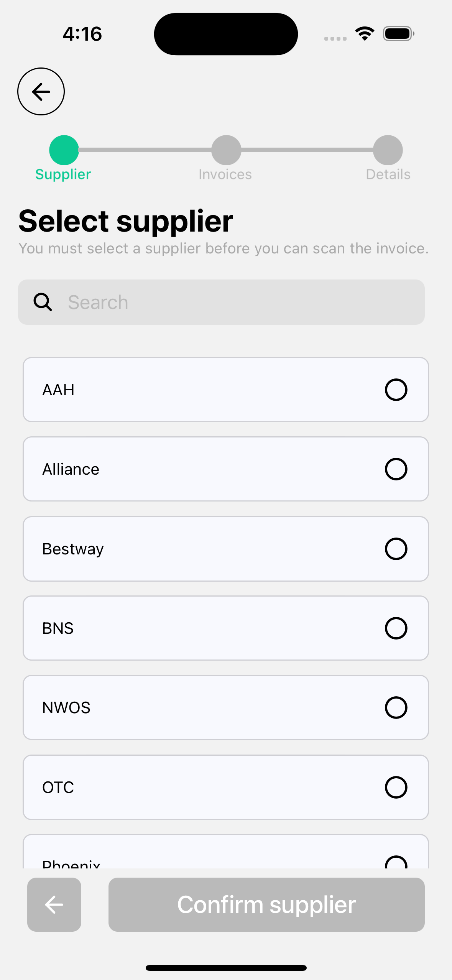Screen dimensions: 452x980
Task: Select the BNS radio button
Action: click(x=396, y=628)
